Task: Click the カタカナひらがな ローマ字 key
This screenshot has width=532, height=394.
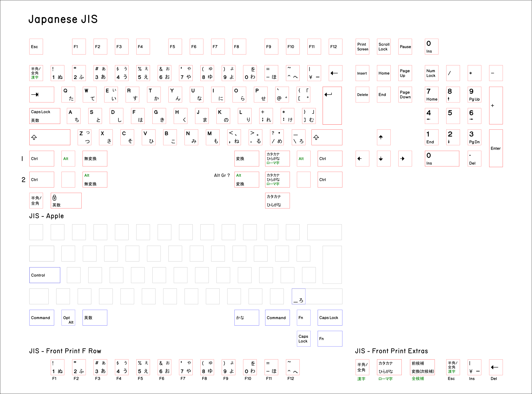Action: 277,159
